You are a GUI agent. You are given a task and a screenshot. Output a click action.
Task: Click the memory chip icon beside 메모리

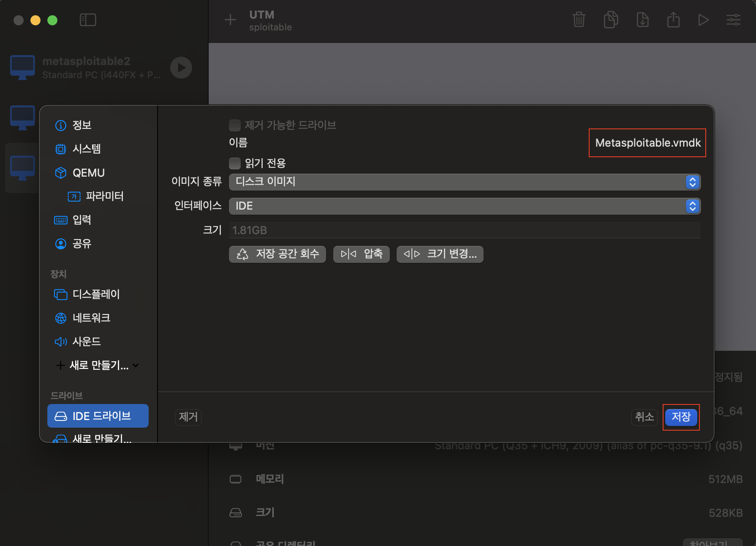pos(235,479)
